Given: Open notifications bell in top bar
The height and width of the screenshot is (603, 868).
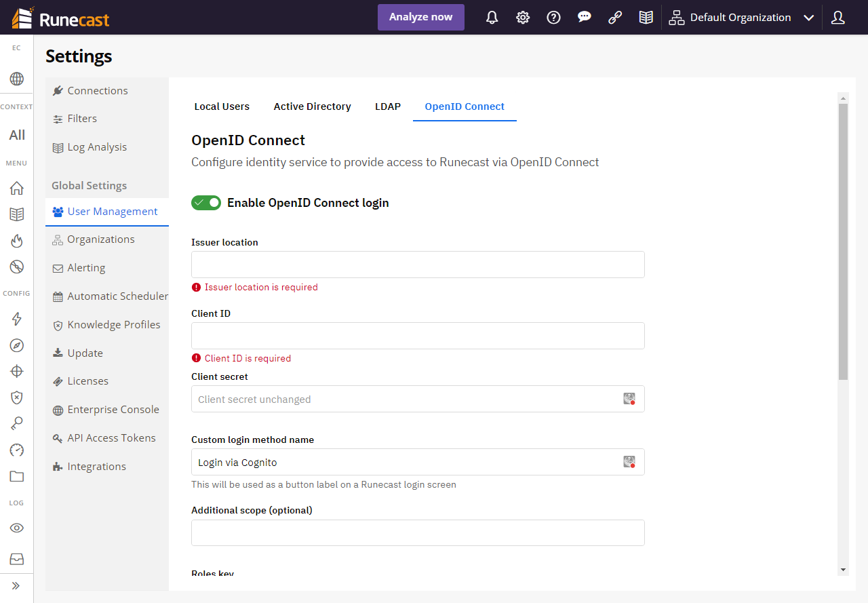Looking at the screenshot, I should 492,18.
